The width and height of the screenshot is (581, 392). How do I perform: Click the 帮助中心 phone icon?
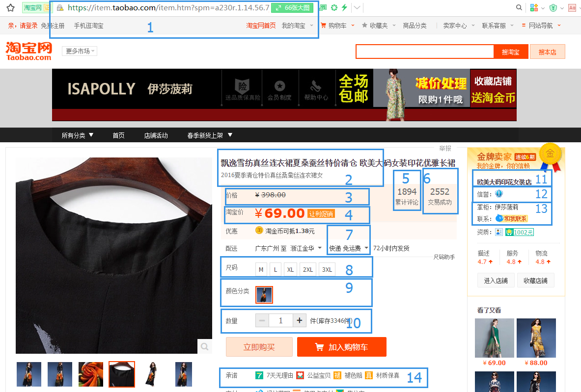pyautogui.click(x=316, y=86)
